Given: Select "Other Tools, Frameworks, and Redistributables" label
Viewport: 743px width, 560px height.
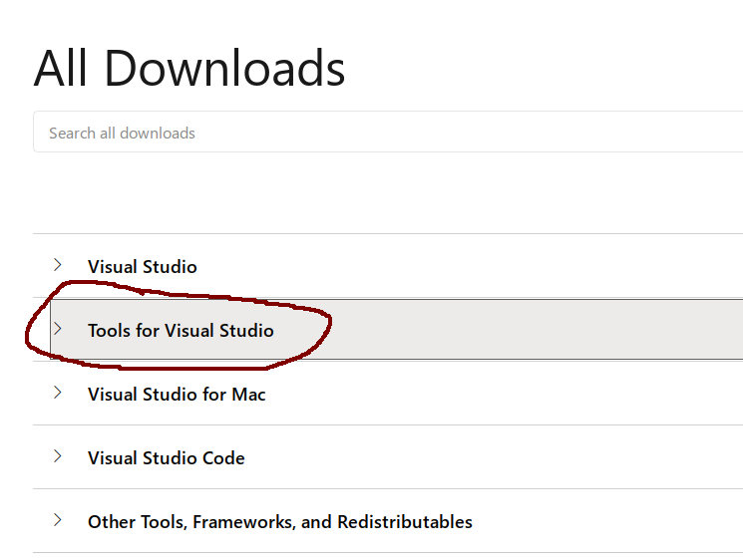Looking at the screenshot, I should coord(280,522).
